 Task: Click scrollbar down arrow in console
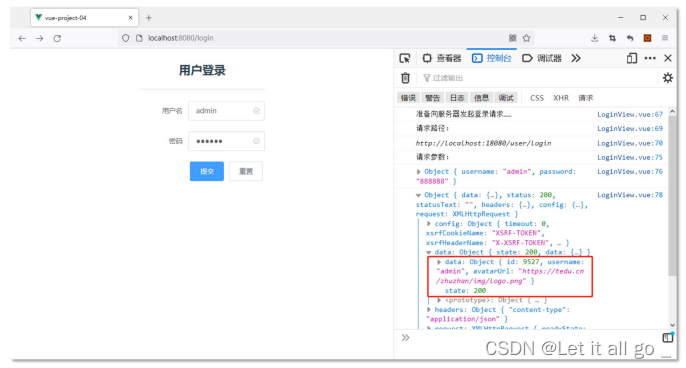672,325
